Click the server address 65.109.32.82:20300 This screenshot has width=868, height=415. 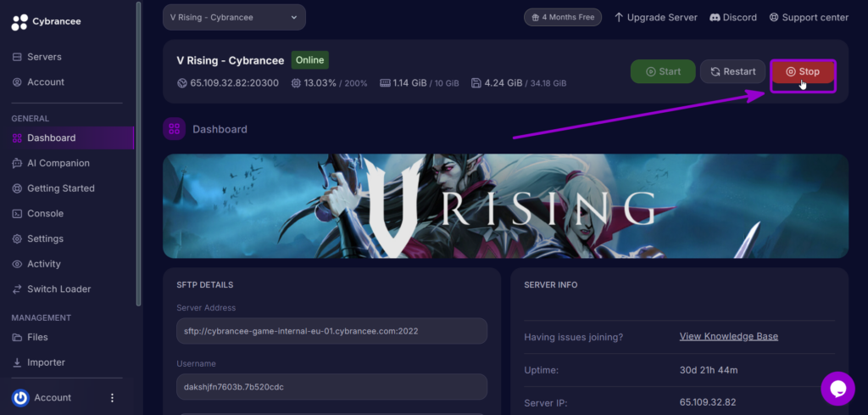[x=234, y=83]
